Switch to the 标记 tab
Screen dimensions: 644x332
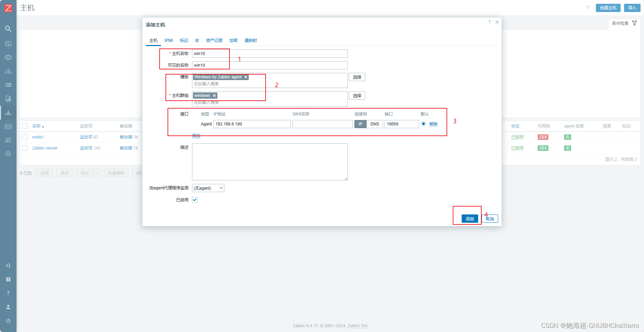(x=184, y=41)
